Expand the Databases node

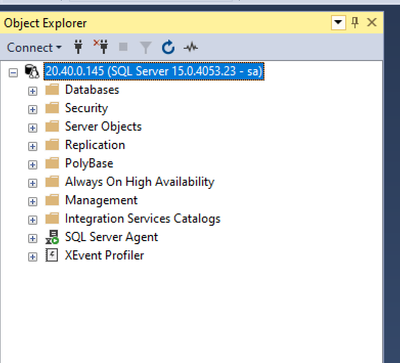coord(32,91)
